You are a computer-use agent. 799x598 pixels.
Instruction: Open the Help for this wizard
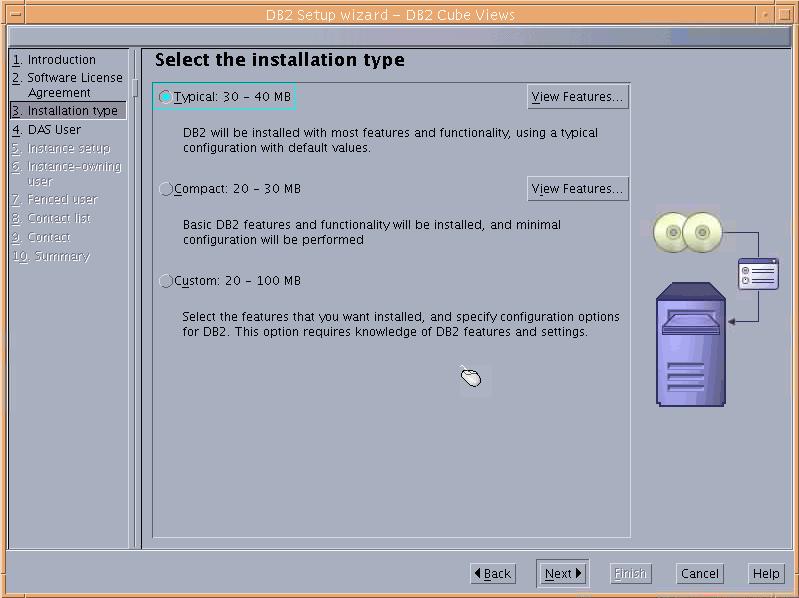(766, 574)
